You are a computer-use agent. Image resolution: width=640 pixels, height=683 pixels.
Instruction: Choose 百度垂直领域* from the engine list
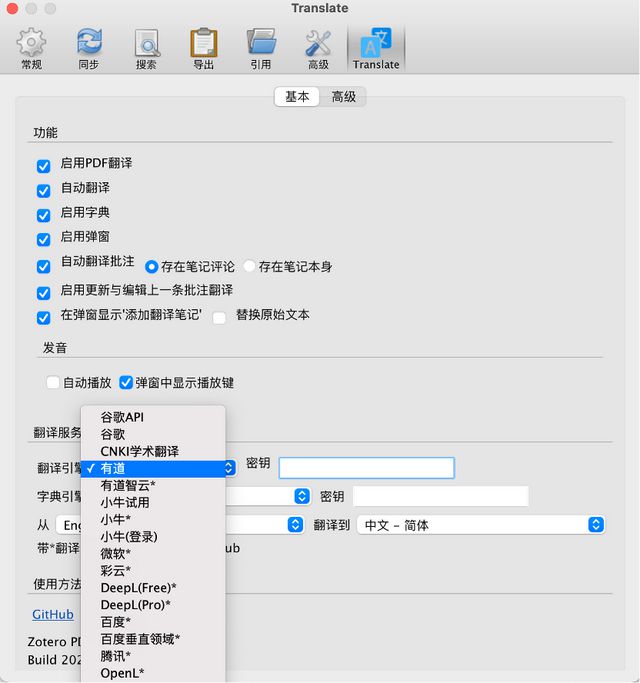(x=153, y=639)
